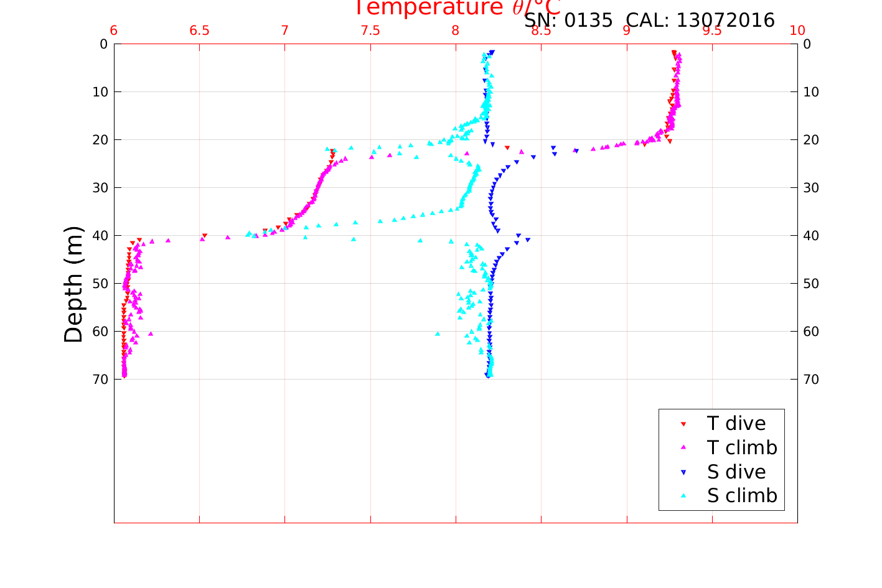Click the top axis tick label 6.5

tap(199, 31)
